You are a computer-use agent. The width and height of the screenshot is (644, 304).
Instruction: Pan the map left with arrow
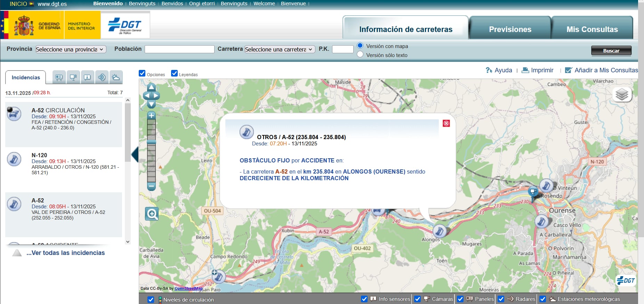coord(147,96)
